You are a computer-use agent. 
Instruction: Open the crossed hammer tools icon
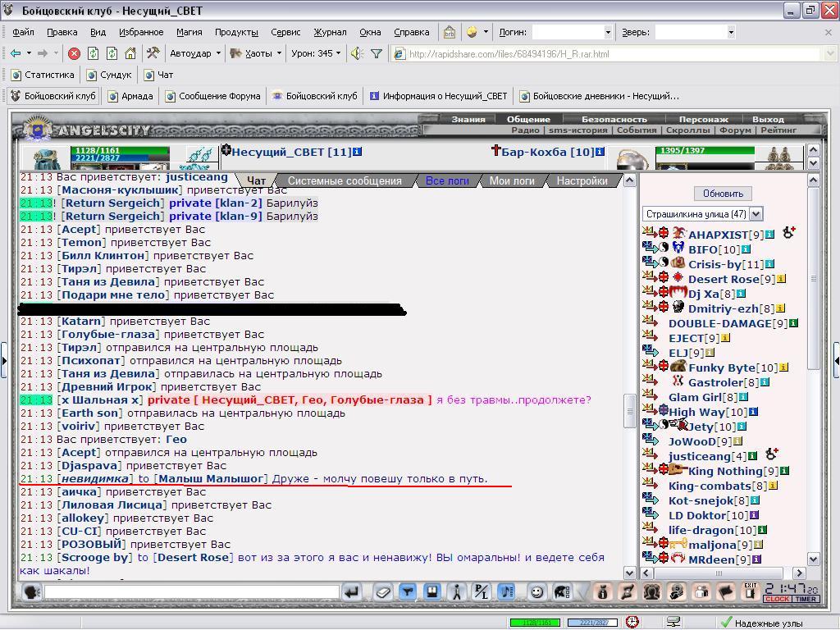click(153, 53)
